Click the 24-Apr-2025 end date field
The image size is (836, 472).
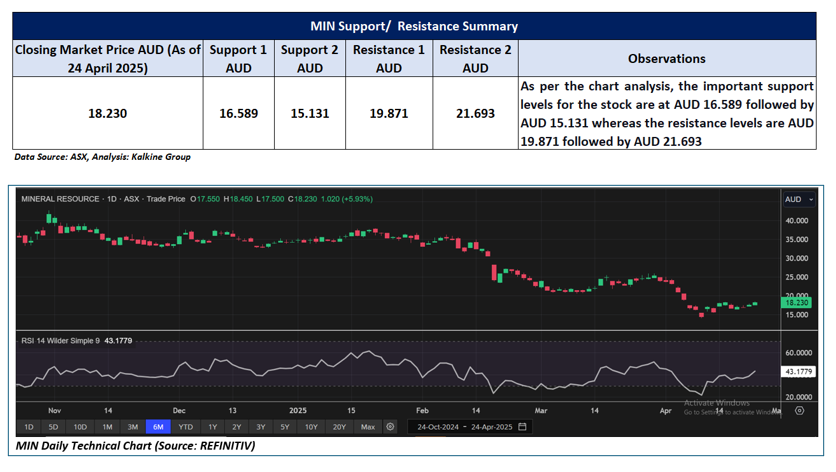(492, 427)
